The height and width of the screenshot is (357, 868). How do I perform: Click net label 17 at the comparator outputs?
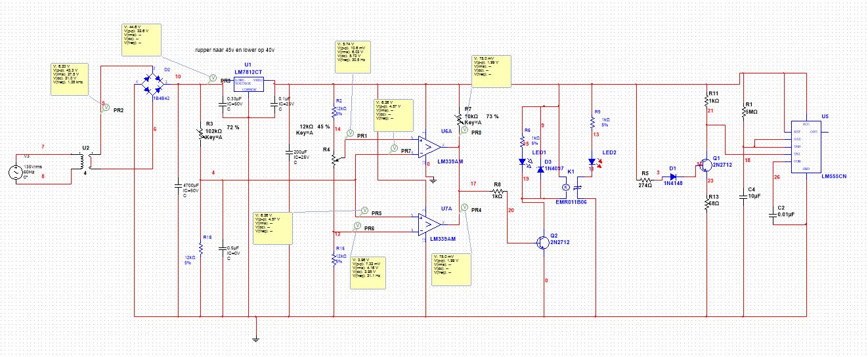pyautogui.click(x=473, y=184)
